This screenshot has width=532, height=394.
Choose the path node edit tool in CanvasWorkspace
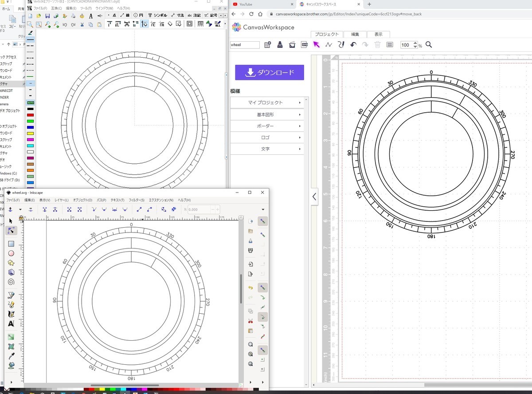329,44
